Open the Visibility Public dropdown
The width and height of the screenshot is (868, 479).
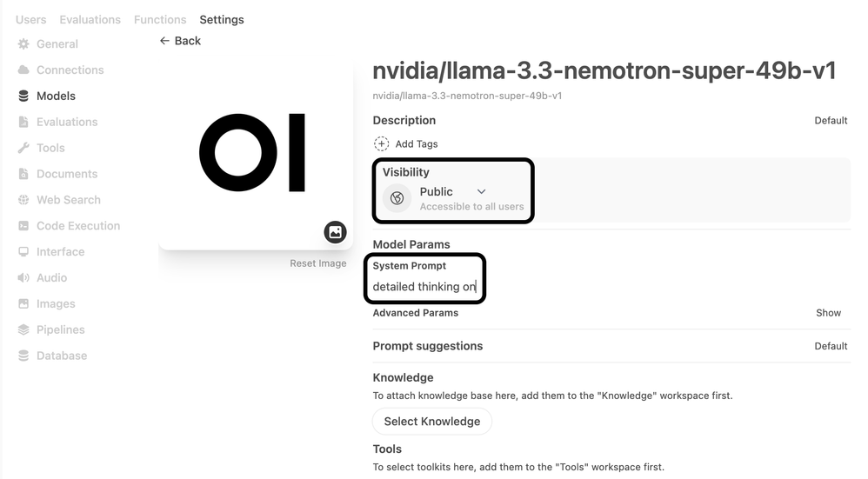pyautogui.click(x=452, y=192)
